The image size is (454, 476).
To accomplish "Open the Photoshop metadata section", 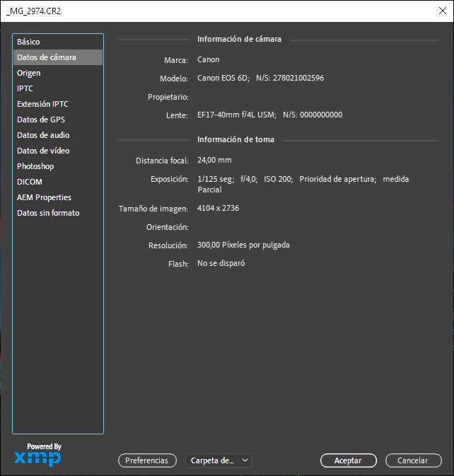I will click(58, 166).
